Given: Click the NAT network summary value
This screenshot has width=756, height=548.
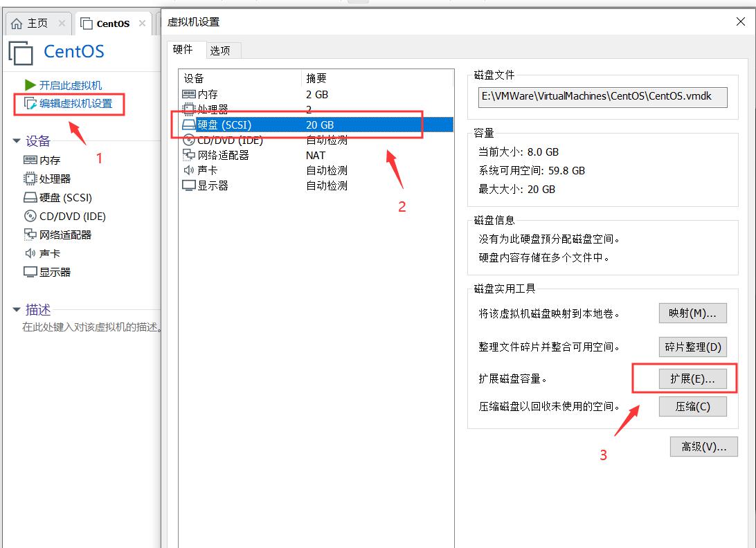Looking at the screenshot, I should [x=316, y=156].
